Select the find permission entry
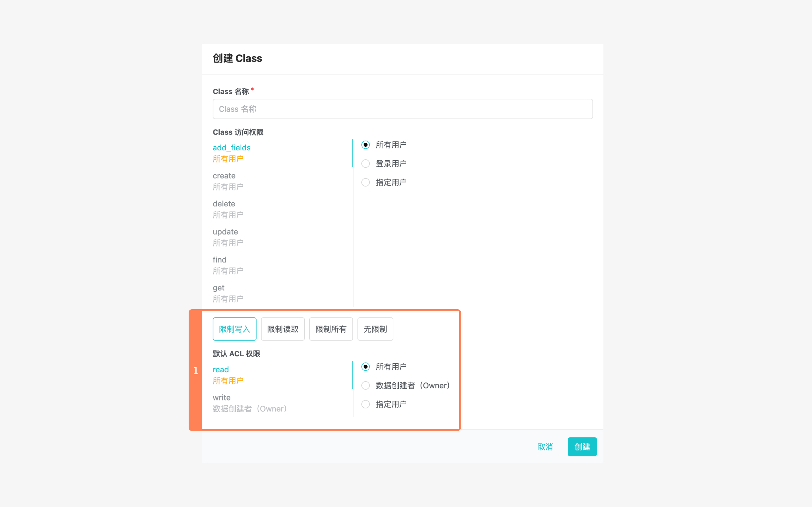This screenshot has width=812, height=507. tap(219, 259)
